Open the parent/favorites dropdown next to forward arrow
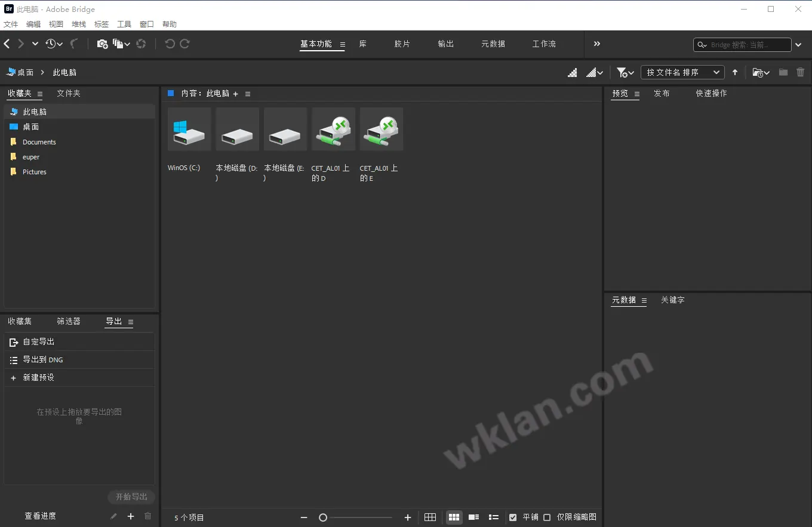The width and height of the screenshot is (812, 527). tap(35, 44)
